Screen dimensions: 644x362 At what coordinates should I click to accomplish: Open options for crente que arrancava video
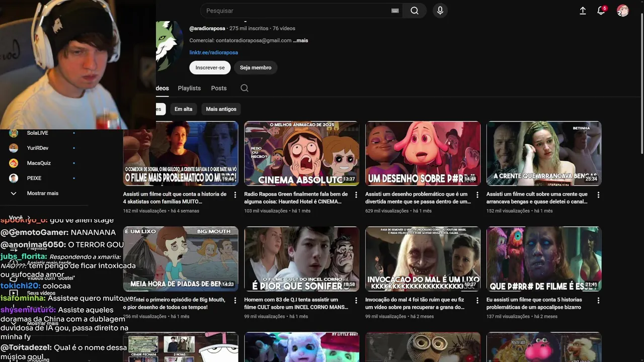pos(598,195)
